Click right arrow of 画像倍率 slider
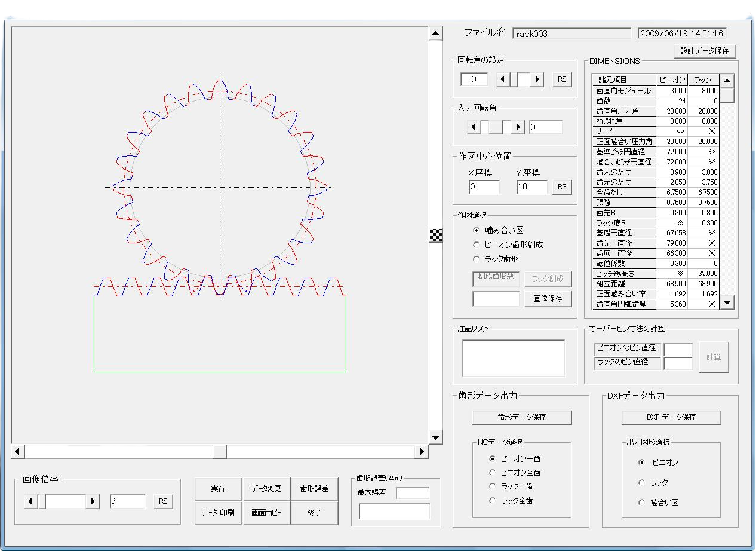The image size is (756, 551). coord(93,501)
